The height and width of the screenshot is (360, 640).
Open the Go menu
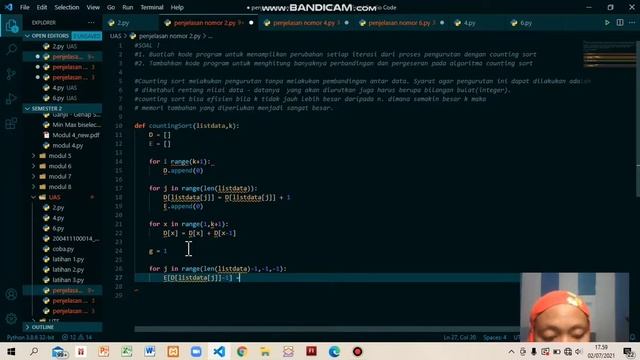tap(111, 7)
